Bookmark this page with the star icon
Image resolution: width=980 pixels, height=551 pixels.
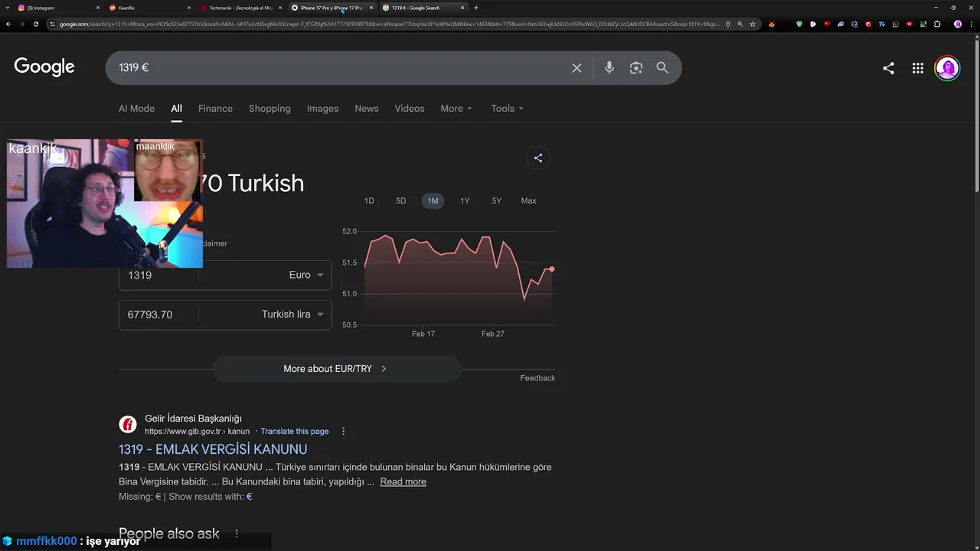753,24
